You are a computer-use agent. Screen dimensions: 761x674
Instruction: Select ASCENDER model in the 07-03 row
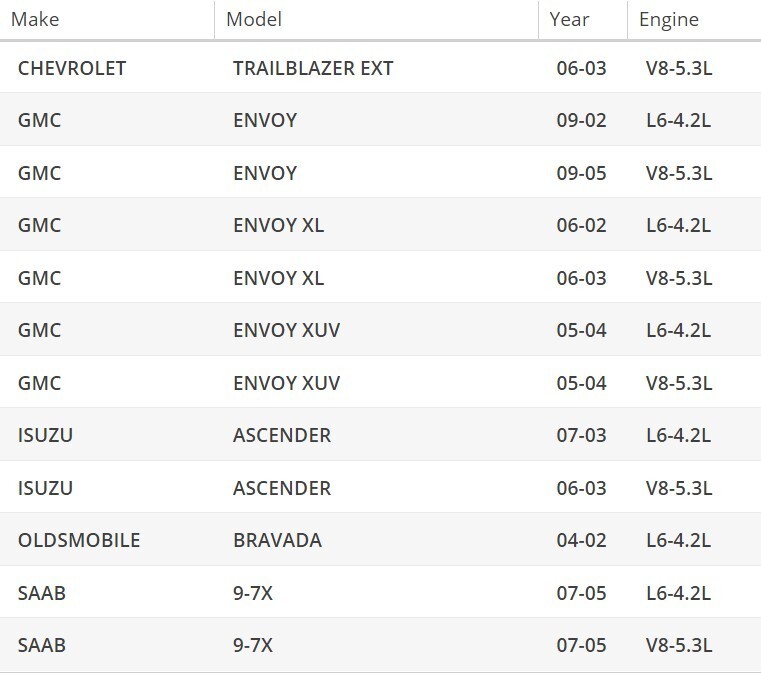[x=282, y=435]
